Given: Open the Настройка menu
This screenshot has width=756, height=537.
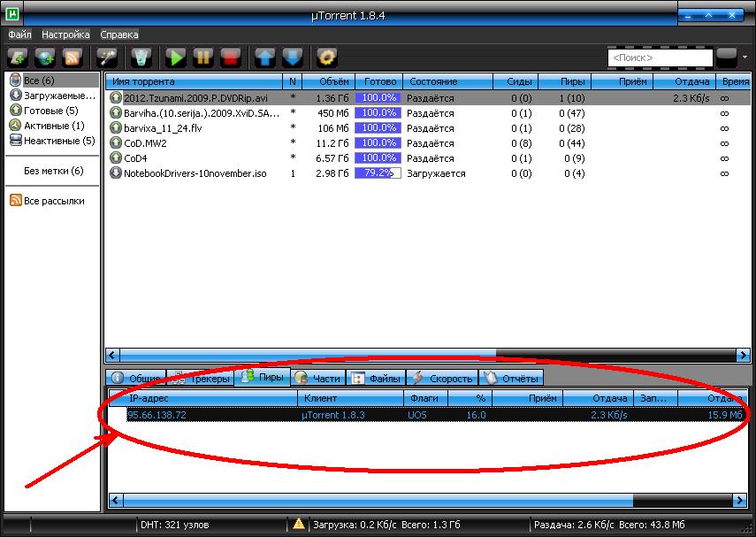Looking at the screenshot, I should point(65,35).
